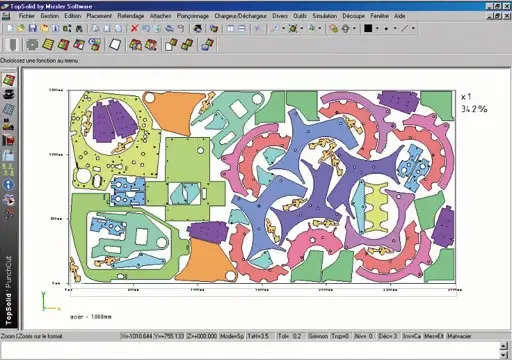Click the blank page with nested sheet icon

(x=171, y=44)
